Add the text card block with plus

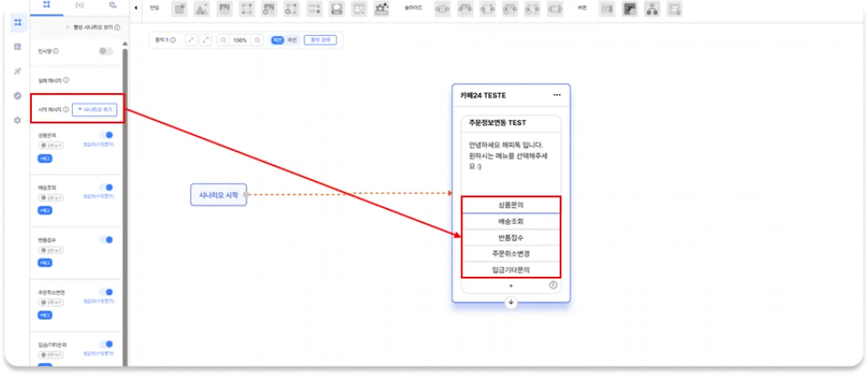[179, 8]
